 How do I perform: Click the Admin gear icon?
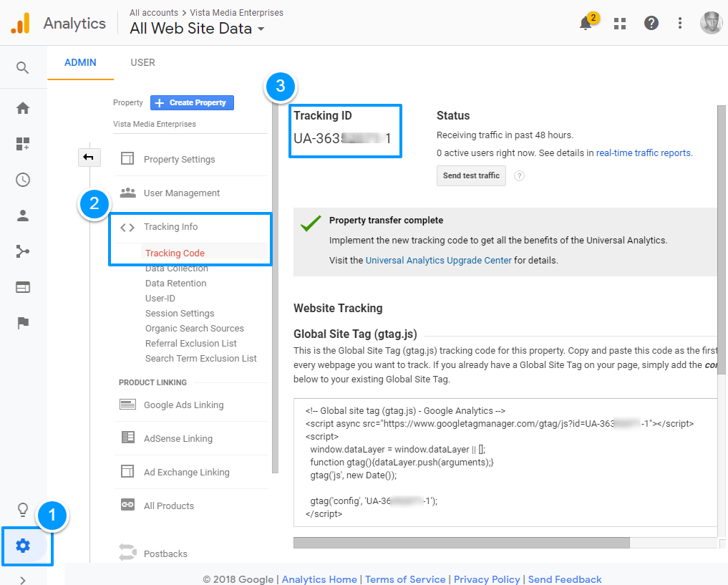[23, 546]
